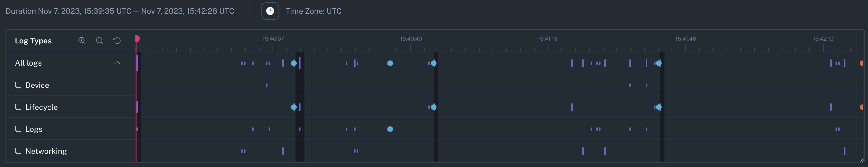Click the zoom out magnifier icon
Viewport: 868px width, 167px height.
click(x=99, y=41)
